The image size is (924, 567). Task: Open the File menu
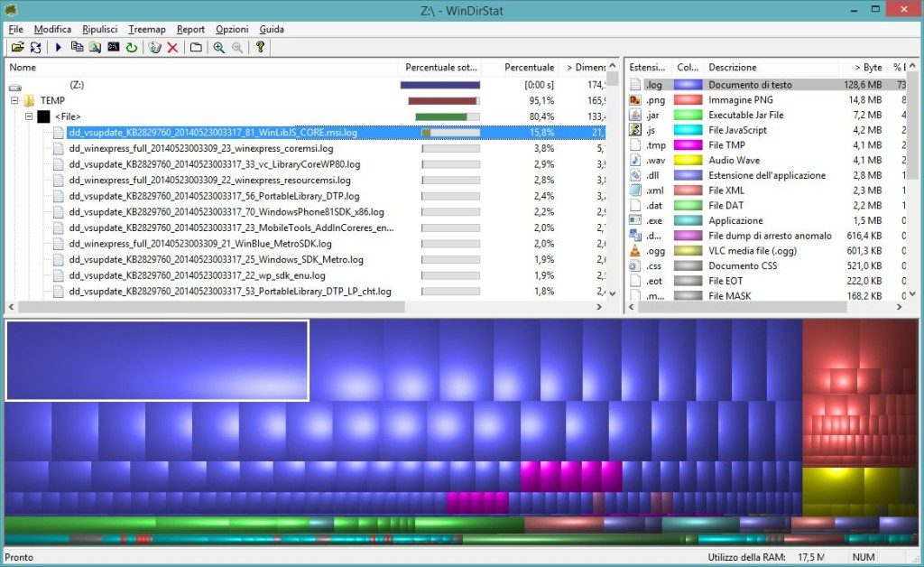[x=15, y=30]
